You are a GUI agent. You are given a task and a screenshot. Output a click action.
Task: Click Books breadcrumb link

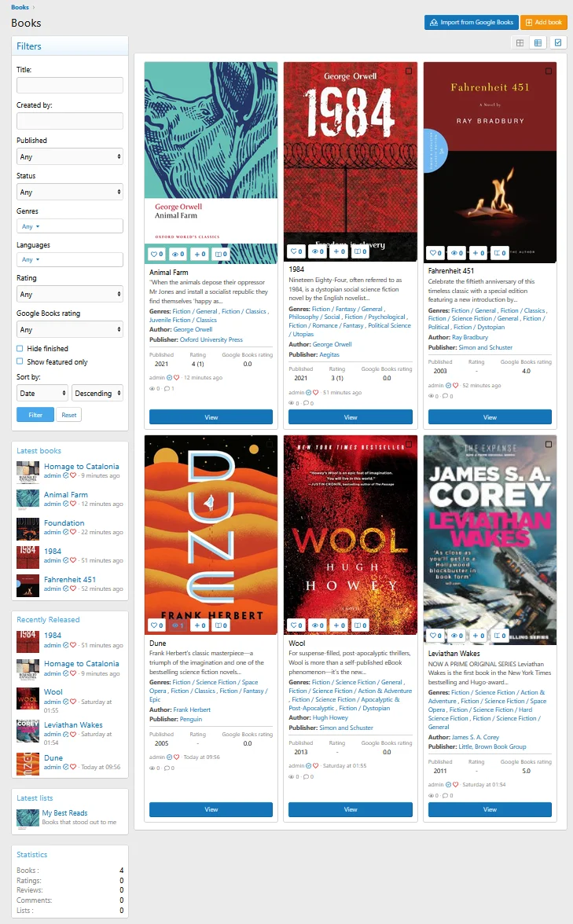[20, 7]
